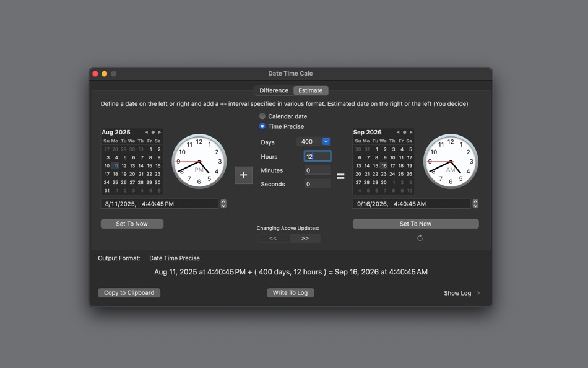Select August 31 in left calendar
This screenshot has height=368, width=588.
[x=107, y=190]
